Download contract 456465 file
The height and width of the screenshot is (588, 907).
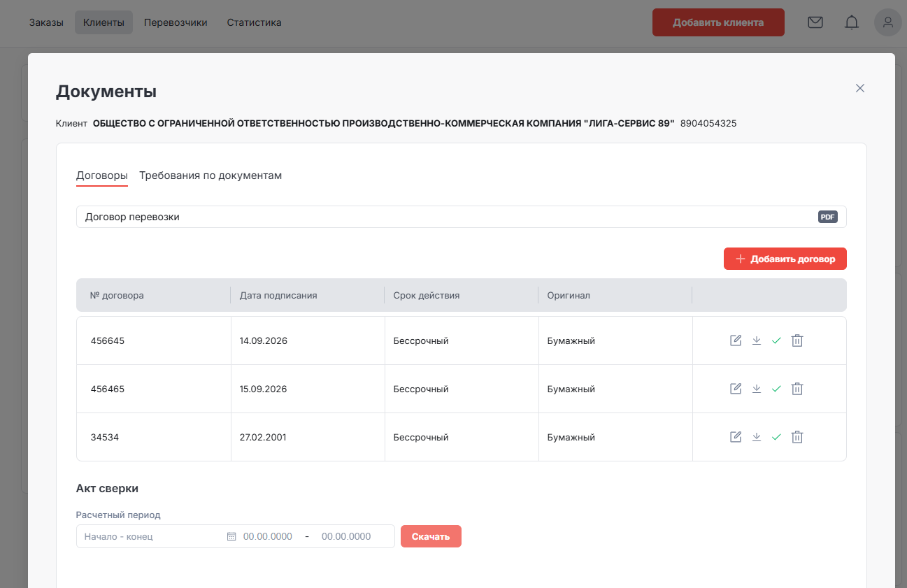tap(756, 389)
